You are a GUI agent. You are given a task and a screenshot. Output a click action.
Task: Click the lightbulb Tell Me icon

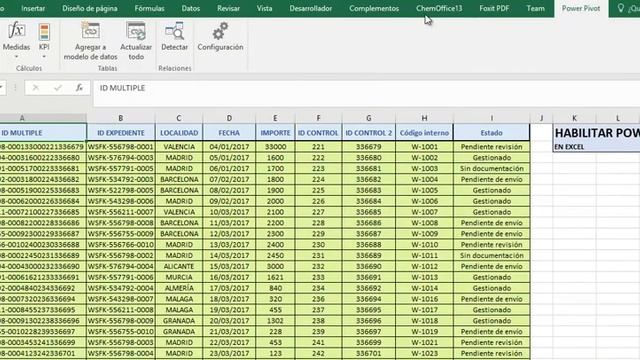coord(620,8)
